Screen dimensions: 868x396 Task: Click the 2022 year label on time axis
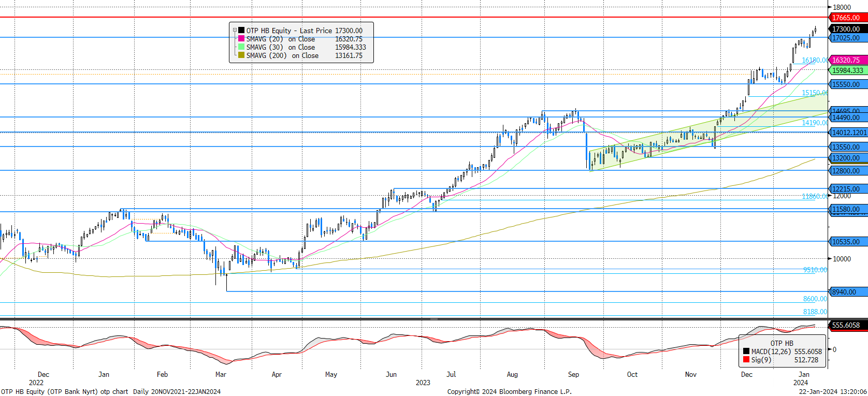click(36, 383)
